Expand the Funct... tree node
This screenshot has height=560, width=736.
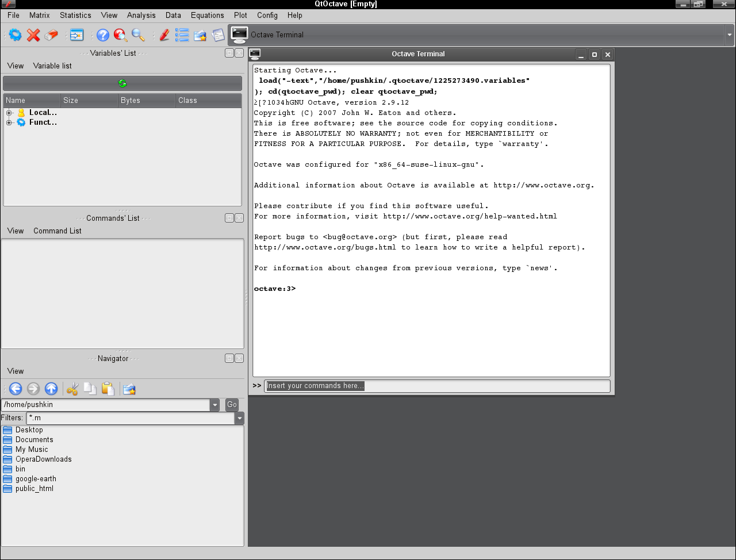click(x=9, y=122)
